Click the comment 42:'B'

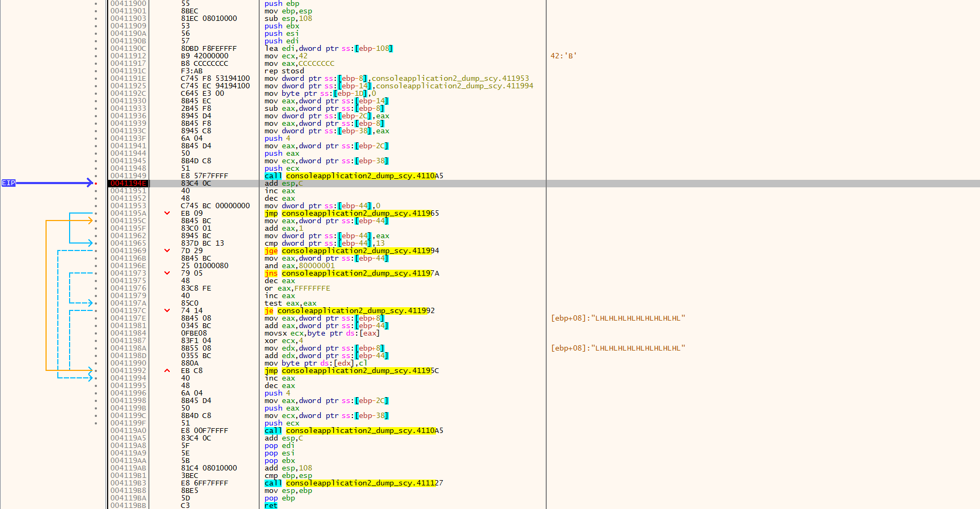point(563,56)
